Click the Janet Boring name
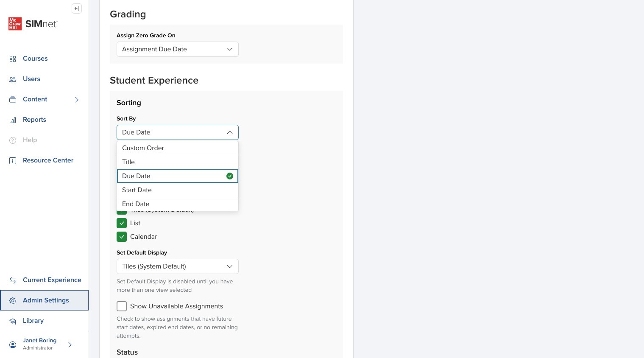 39,341
